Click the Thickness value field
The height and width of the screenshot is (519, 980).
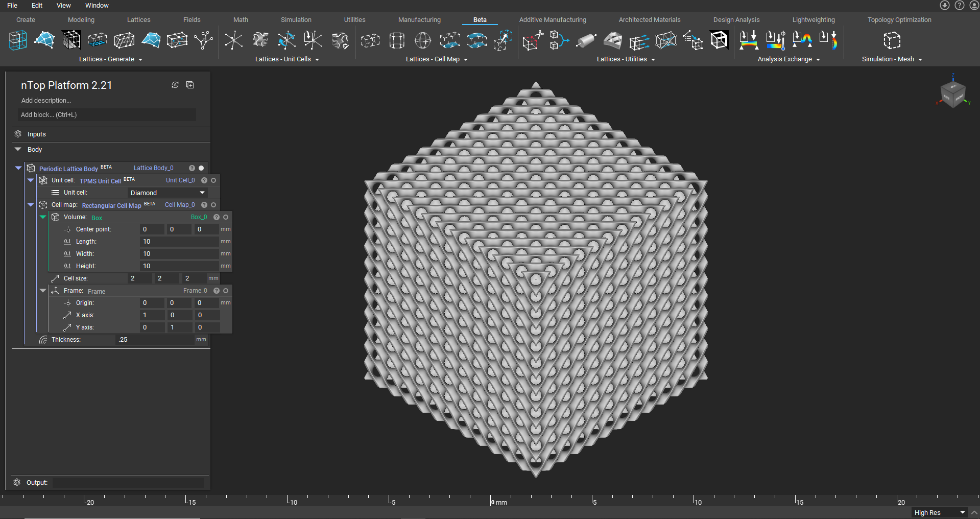(155, 340)
